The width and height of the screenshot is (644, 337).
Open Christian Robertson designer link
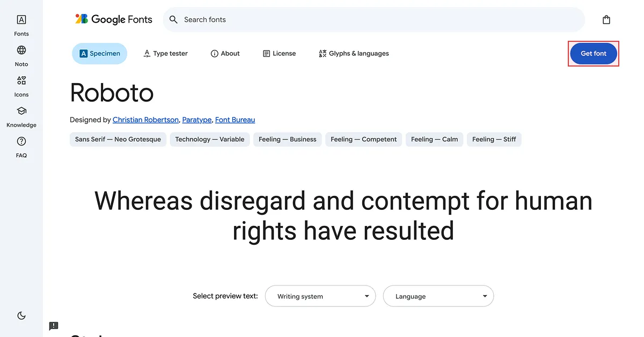tap(145, 120)
